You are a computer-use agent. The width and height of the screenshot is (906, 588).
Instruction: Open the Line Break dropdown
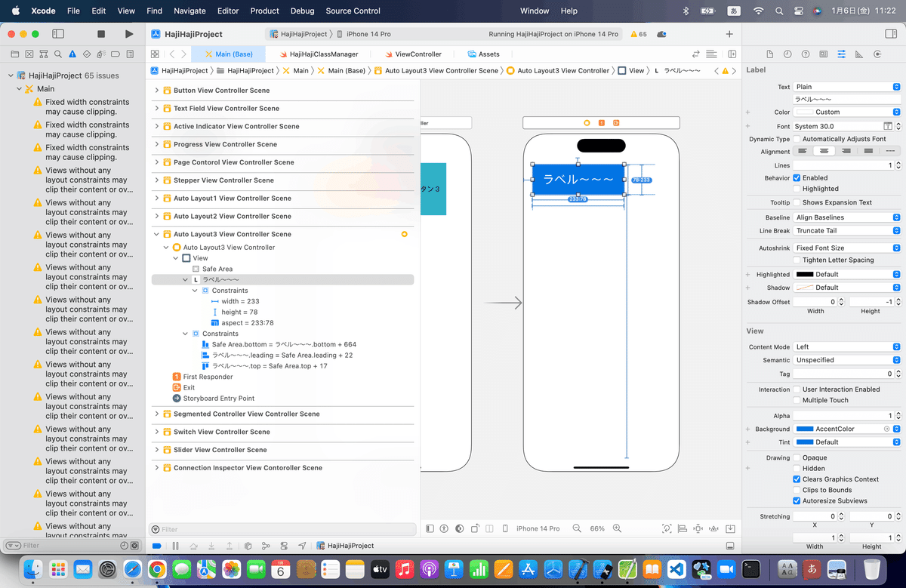coord(847,231)
